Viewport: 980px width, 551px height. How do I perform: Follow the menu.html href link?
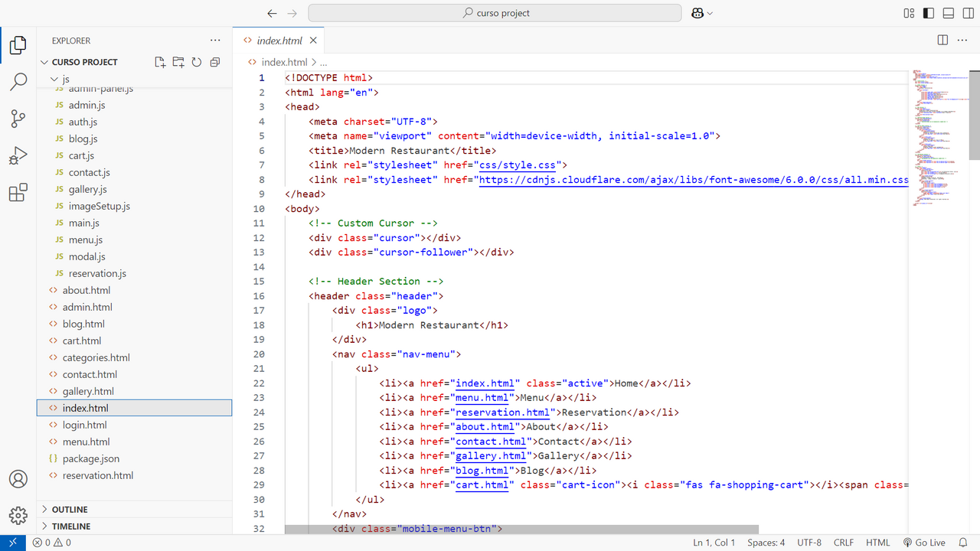(x=482, y=398)
